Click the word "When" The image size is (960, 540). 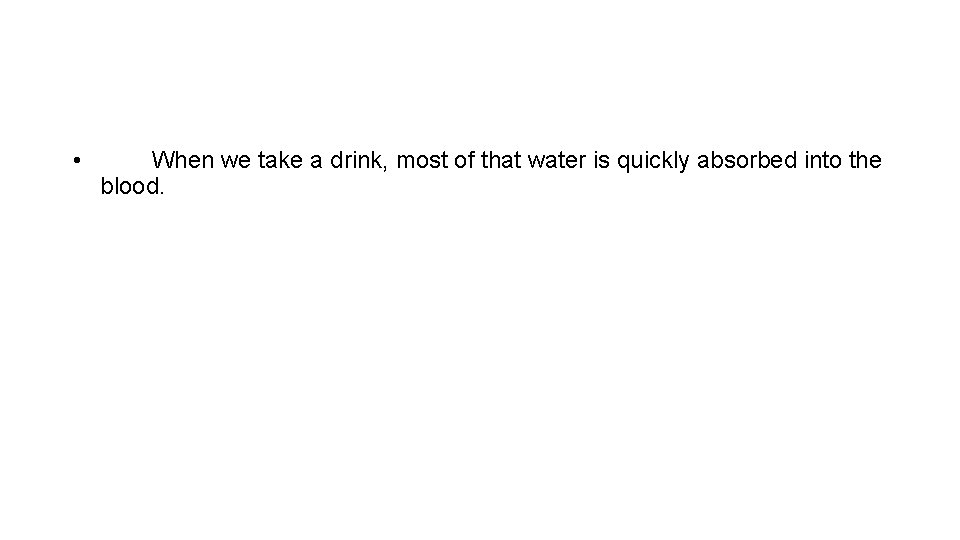pos(182,160)
